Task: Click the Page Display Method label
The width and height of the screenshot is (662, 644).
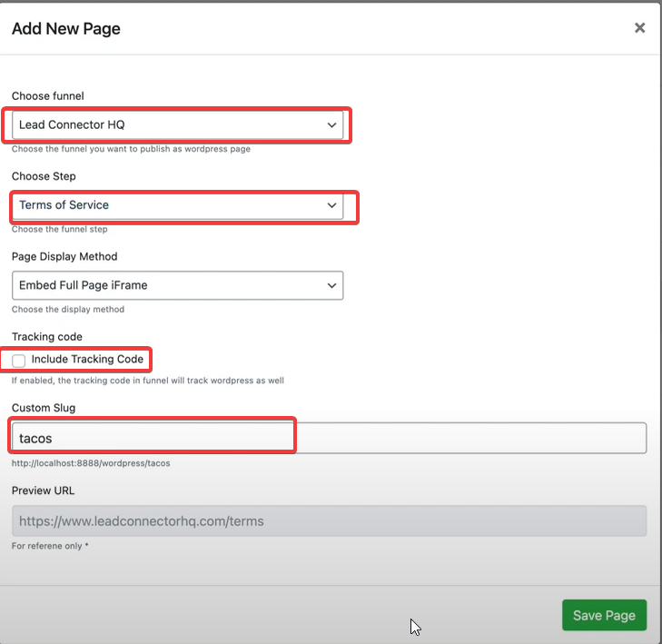Action: pos(64,257)
